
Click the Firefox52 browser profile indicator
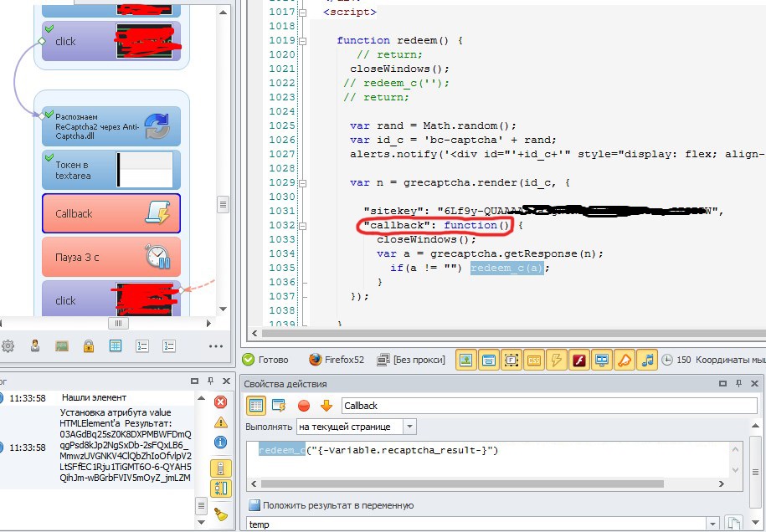pyautogui.click(x=337, y=360)
